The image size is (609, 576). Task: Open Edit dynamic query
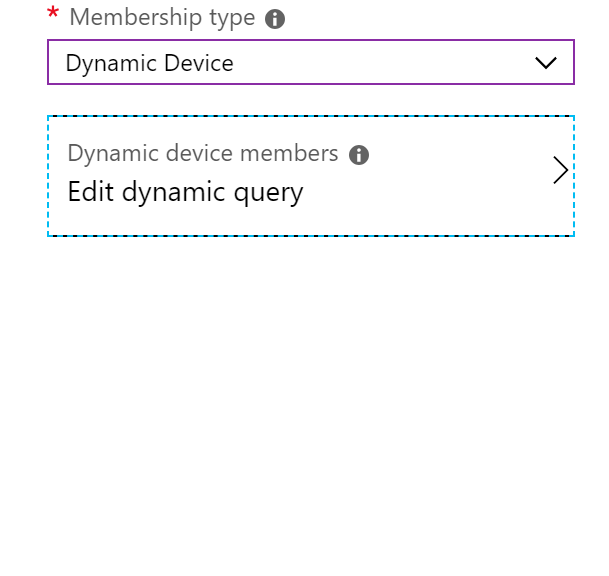pos(185,192)
